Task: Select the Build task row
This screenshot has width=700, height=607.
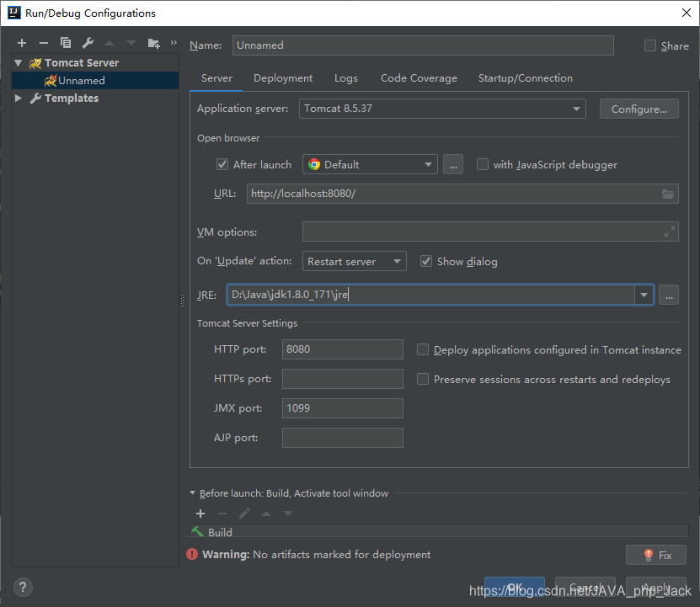Action: [439, 531]
